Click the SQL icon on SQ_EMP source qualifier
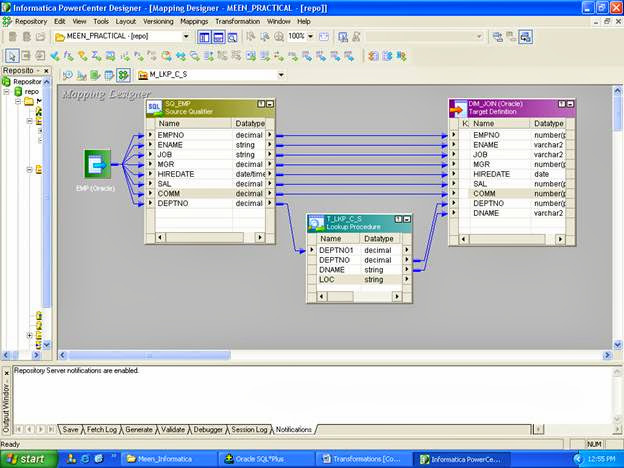 (154, 107)
